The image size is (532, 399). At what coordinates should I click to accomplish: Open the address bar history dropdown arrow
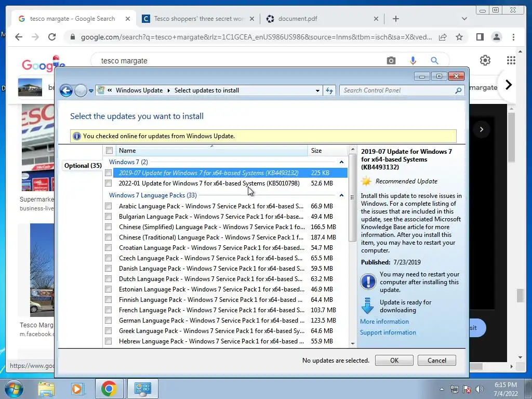317,90
